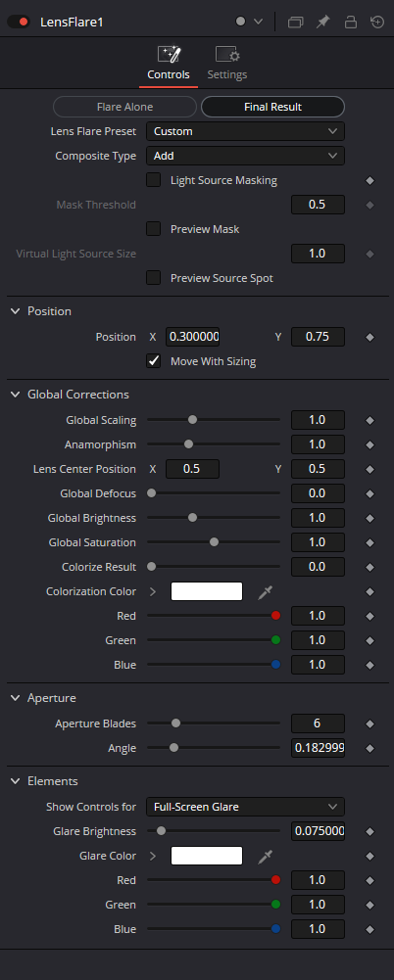Click the Position keyframe diamond
394x980 pixels.
coord(369,337)
